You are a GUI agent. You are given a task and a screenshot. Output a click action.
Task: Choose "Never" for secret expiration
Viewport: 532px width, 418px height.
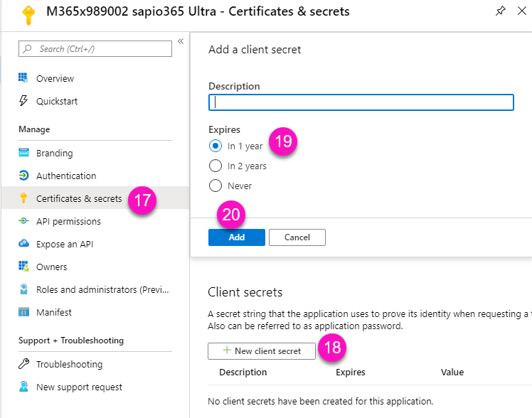pos(216,186)
